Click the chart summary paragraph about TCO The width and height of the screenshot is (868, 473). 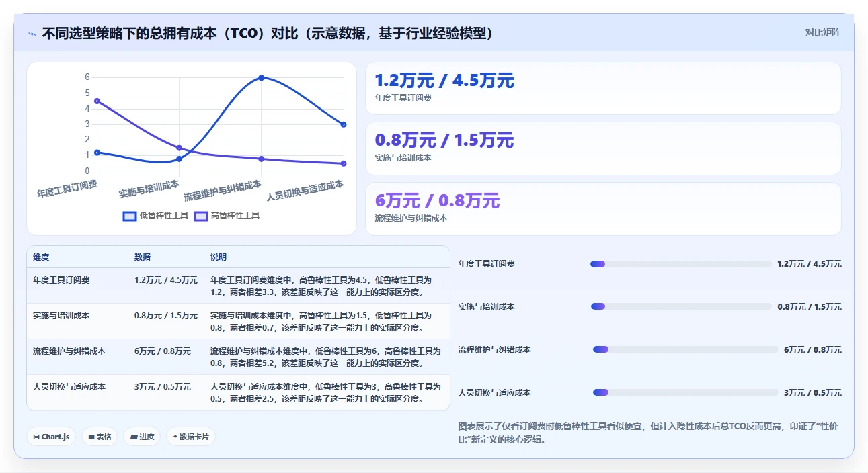tap(648, 433)
